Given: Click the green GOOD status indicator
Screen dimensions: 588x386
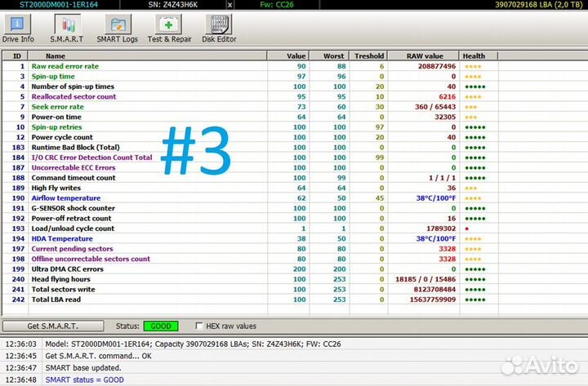Looking at the screenshot, I should 162,326.
